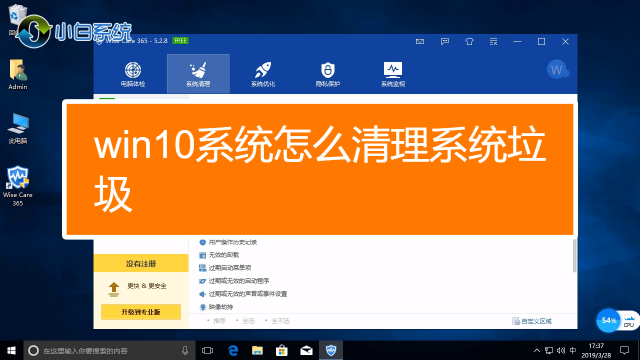Select the 过期启动菜单项 list item

click(225, 268)
